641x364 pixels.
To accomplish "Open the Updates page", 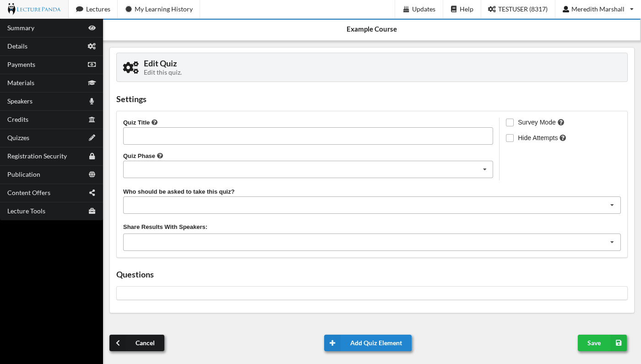I will [x=419, y=9].
